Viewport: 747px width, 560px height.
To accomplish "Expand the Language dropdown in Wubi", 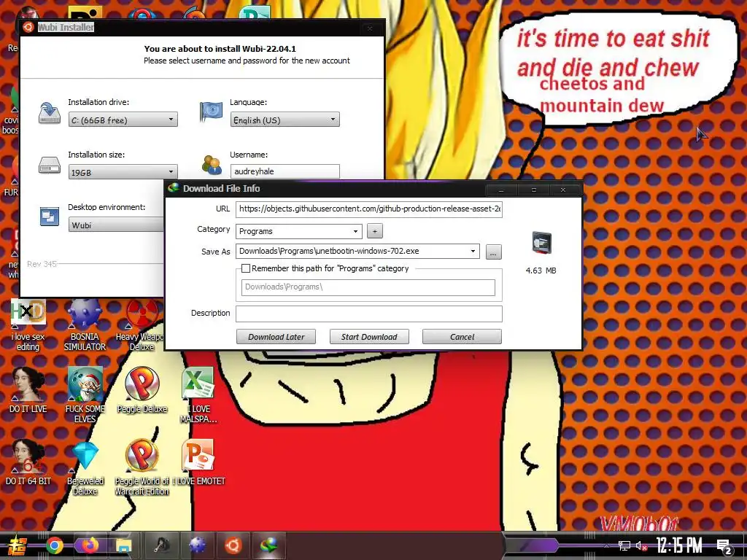I will tap(285, 120).
